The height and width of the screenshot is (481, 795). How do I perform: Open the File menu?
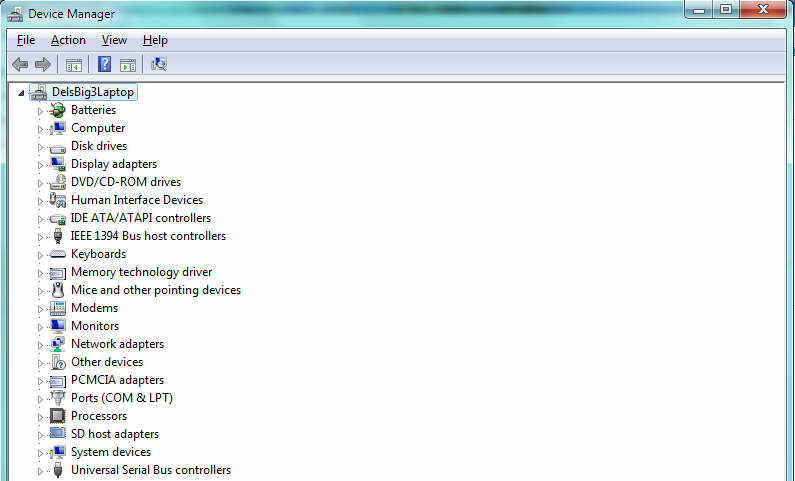point(26,40)
